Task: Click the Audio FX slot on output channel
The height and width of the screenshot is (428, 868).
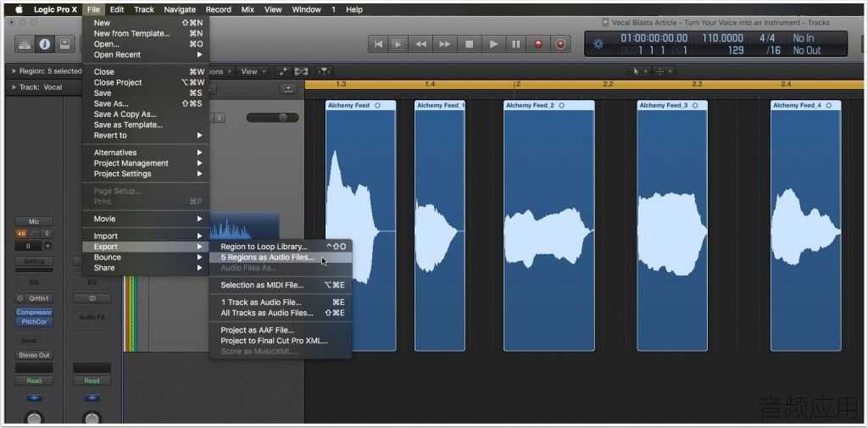Action: (x=92, y=318)
